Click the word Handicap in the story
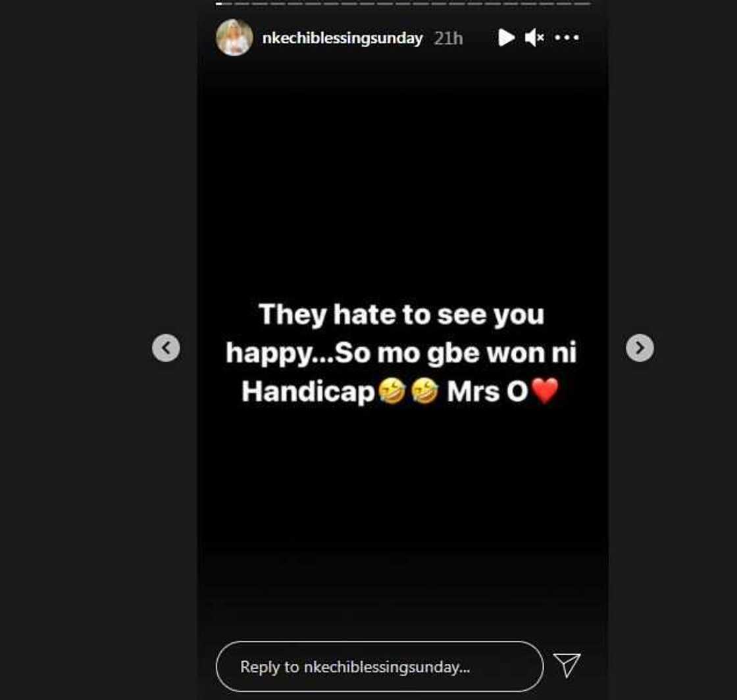Image resolution: width=737 pixels, height=700 pixels. [x=309, y=392]
